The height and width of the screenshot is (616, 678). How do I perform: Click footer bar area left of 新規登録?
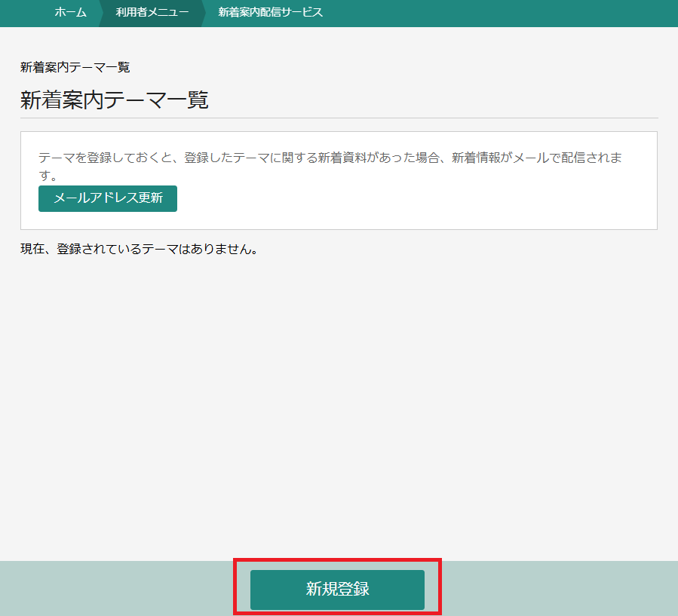(x=113, y=589)
